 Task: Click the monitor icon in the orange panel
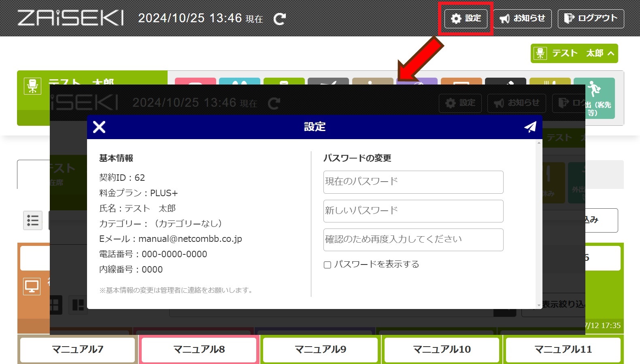coord(32,286)
